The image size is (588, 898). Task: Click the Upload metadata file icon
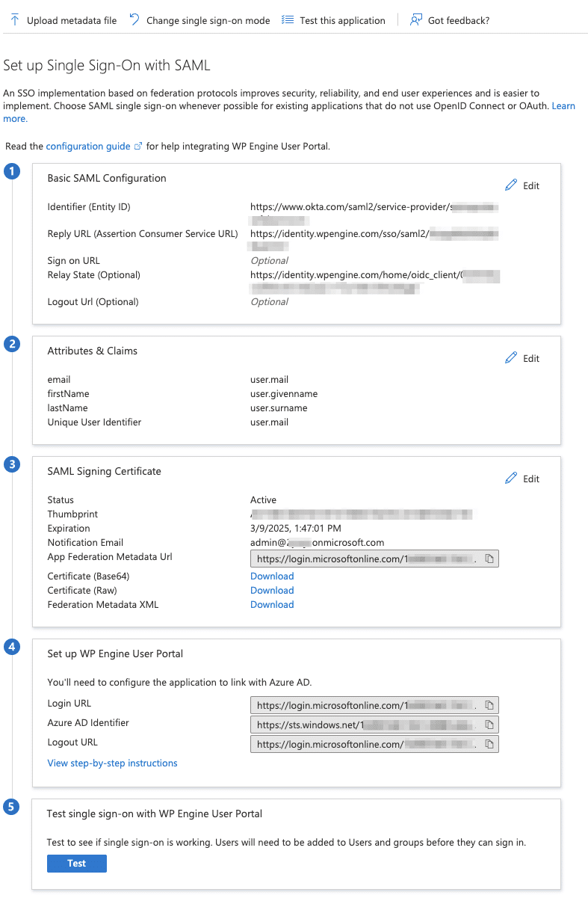(x=14, y=19)
